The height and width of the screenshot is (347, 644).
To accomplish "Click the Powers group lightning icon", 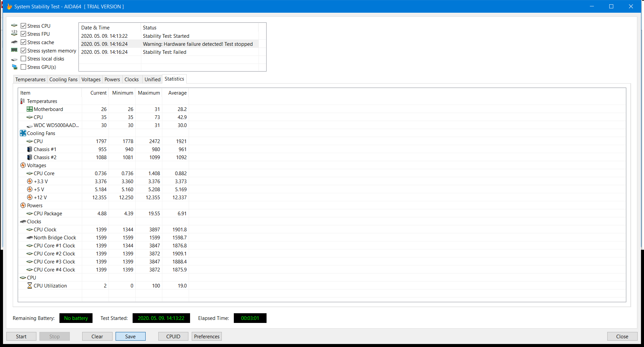I will click(x=23, y=205).
